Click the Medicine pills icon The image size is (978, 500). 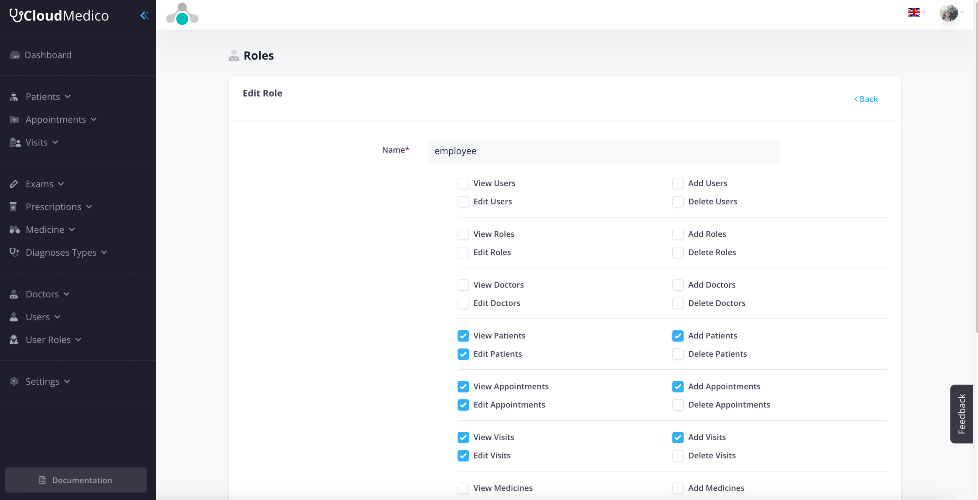[15, 229]
